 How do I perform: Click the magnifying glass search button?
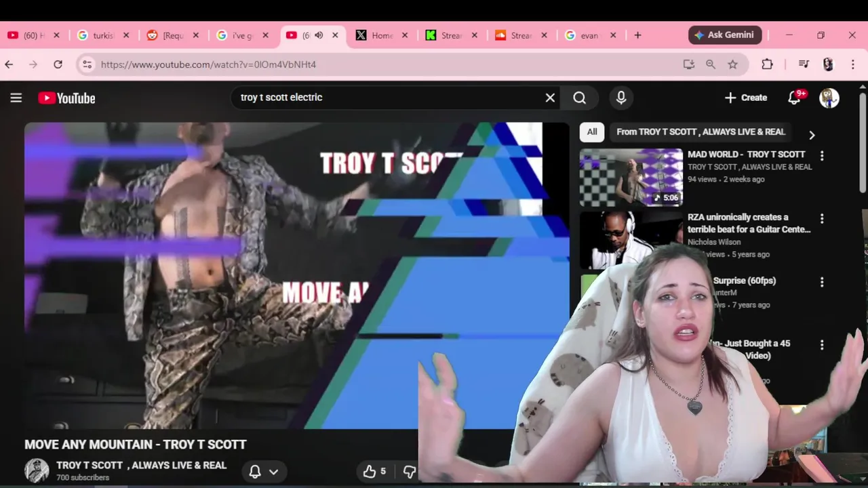click(579, 98)
